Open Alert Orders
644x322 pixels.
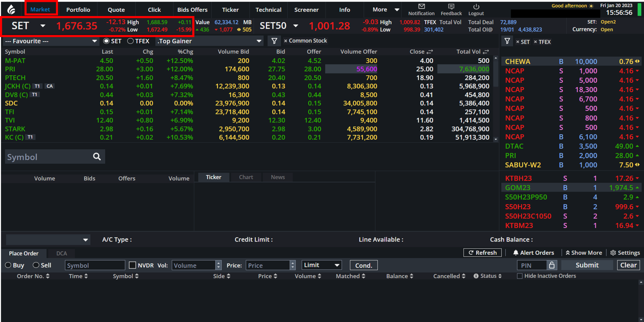click(534, 253)
